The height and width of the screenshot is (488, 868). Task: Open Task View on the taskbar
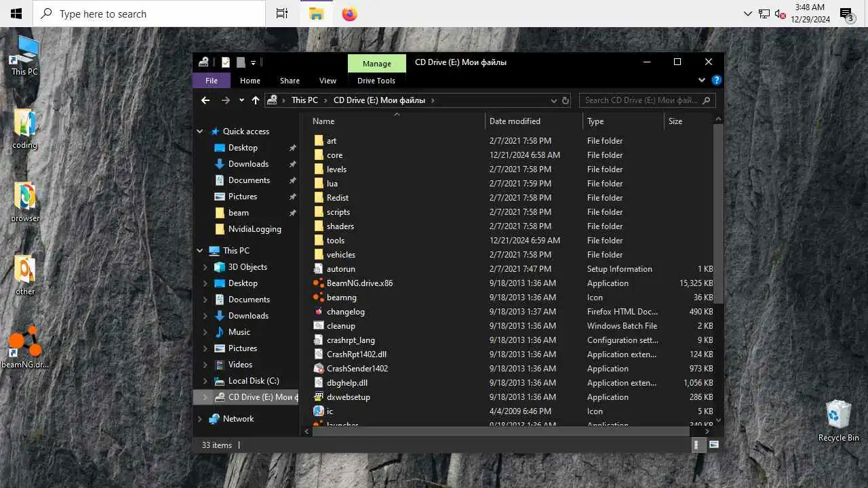(x=282, y=14)
